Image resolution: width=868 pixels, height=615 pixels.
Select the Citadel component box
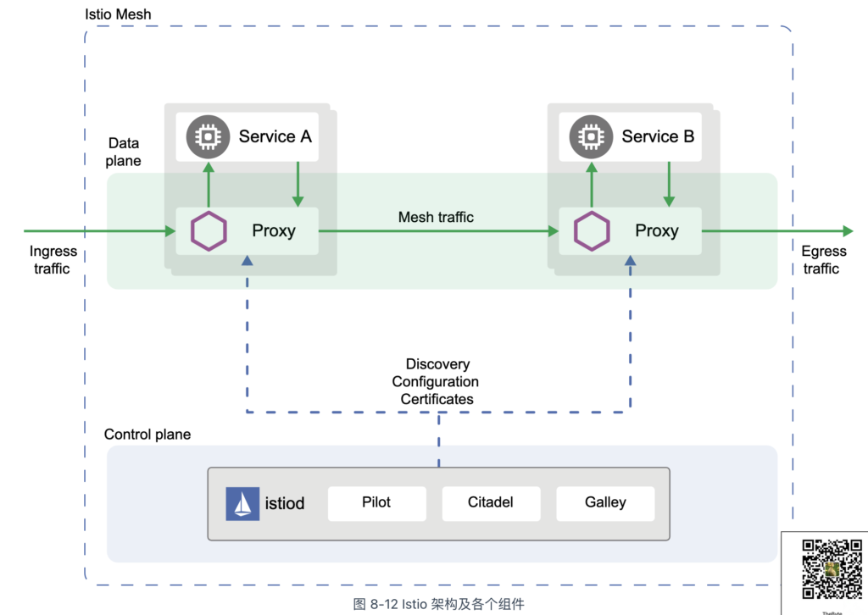coord(491,503)
